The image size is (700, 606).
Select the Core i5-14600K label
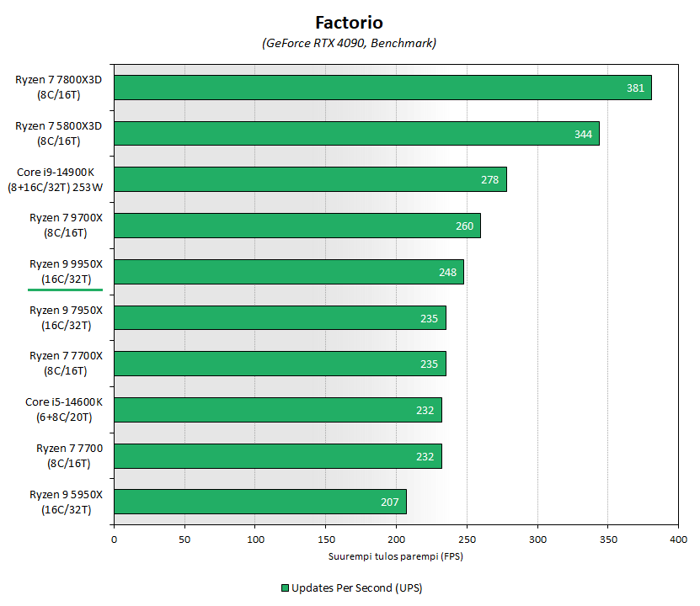64,409
